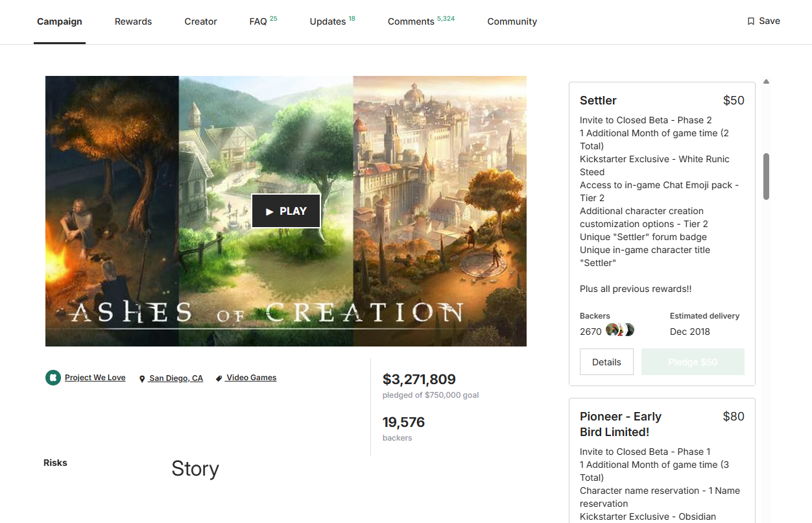Click the 2670 backers number
The image size is (812, 523).
point(591,332)
